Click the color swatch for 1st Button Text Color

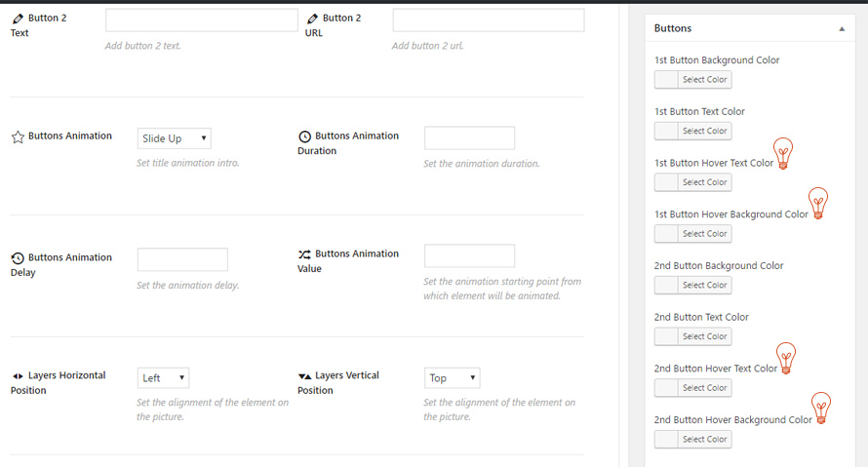666,131
